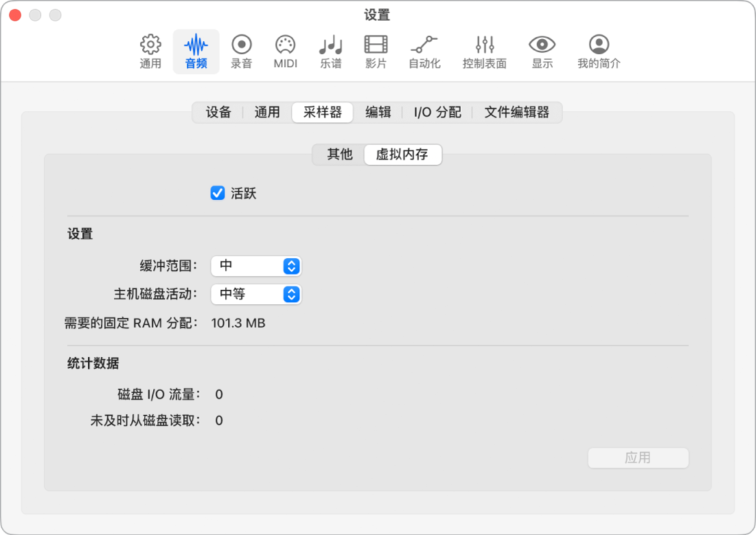756x535 pixels.
Task: Open the 缓冲范围 dropdown
Action: tap(256, 266)
